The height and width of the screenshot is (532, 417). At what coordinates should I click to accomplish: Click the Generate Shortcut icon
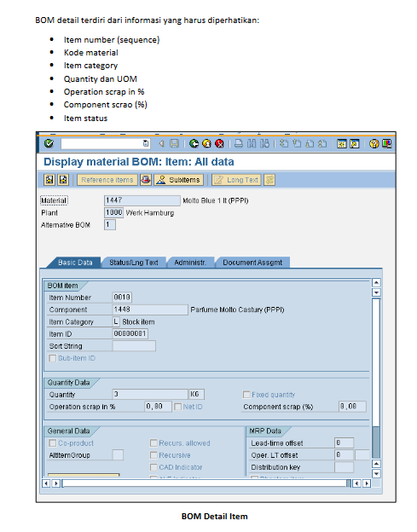pyautogui.click(x=355, y=143)
